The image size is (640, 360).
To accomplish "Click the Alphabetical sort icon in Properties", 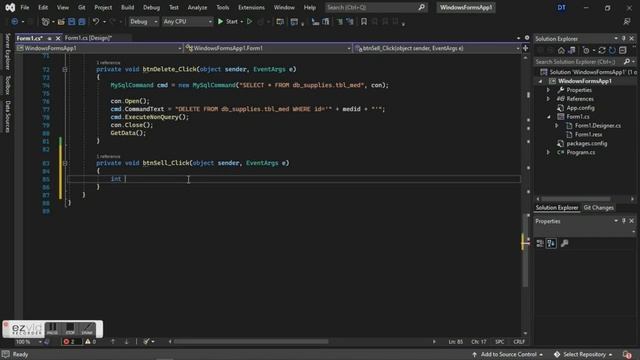I will click(551, 244).
